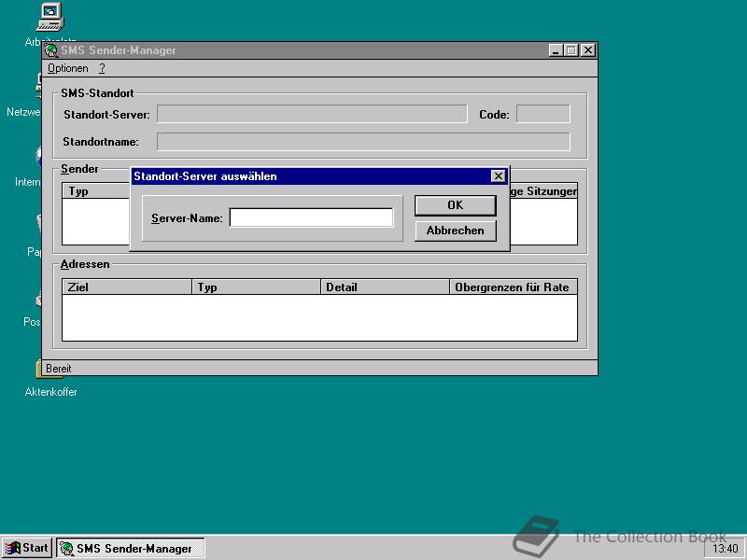Click Abbrechen to cancel server selection
The width and height of the screenshot is (747, 560).
(x=455, y=231)
